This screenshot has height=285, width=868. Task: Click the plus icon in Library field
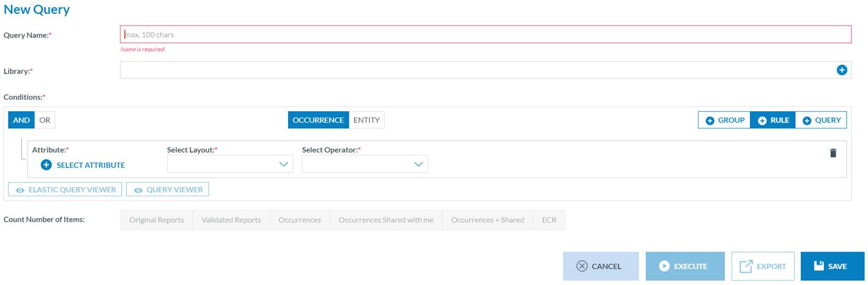coord(842,70)
